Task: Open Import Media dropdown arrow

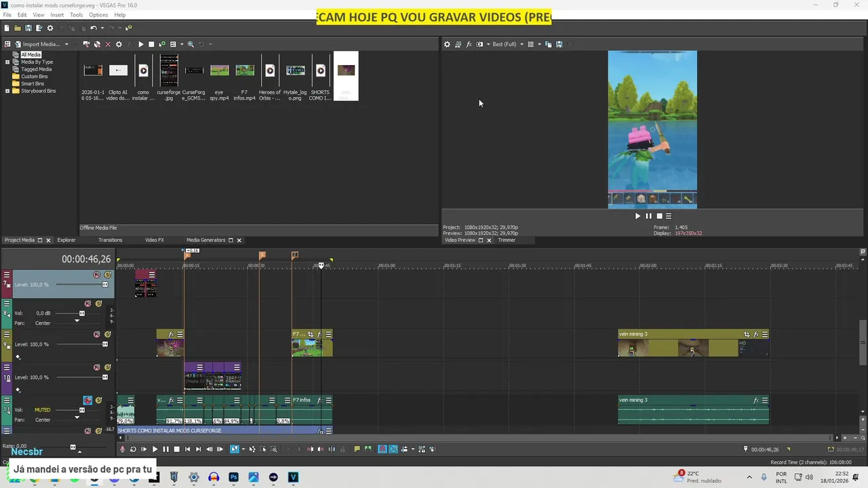Action: pos(66,44)
